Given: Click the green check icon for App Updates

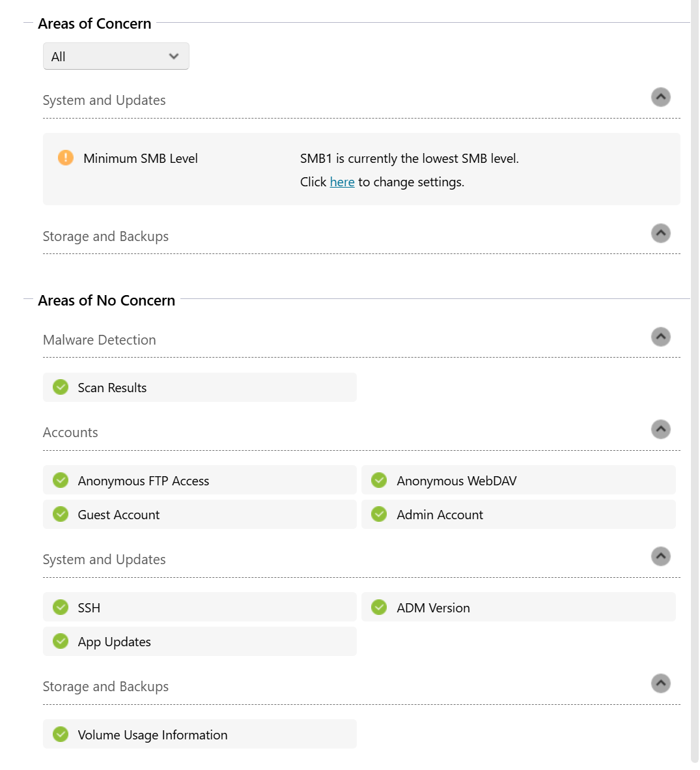Looking at the screenshot, I should click(61, 641).
